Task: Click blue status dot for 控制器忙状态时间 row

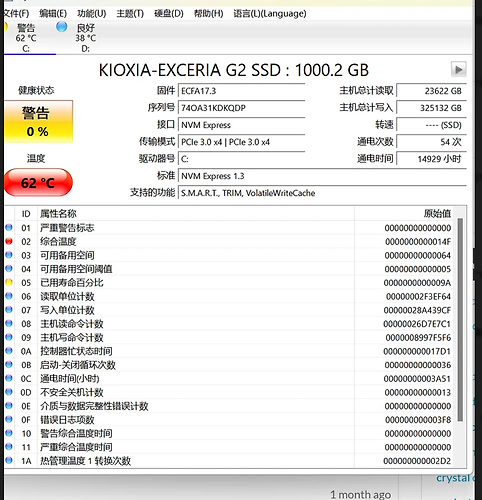Action: coord(9,351)
